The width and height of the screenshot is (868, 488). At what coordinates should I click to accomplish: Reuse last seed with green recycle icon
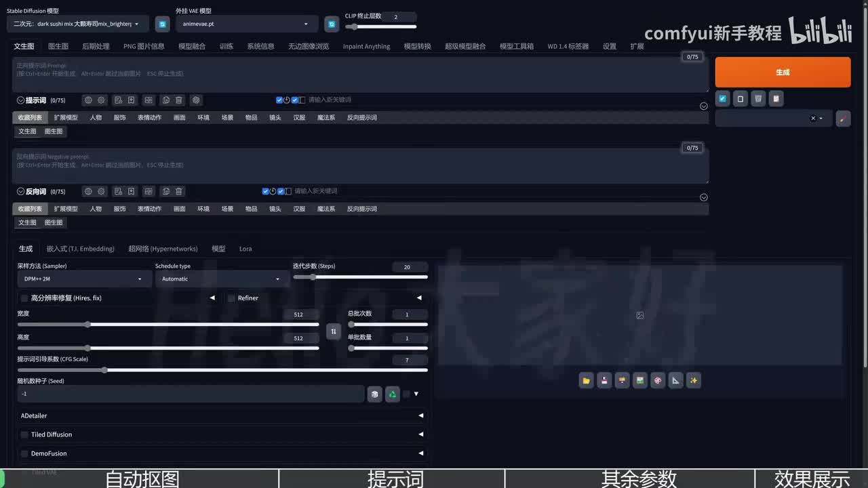[x=392, y=394]
